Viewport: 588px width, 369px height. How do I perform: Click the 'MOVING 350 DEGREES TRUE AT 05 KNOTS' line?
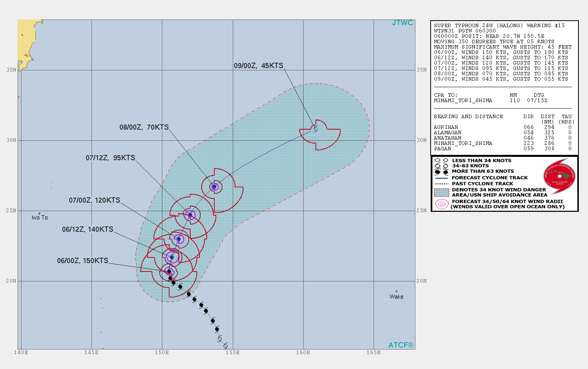click(x=494, y=42)
